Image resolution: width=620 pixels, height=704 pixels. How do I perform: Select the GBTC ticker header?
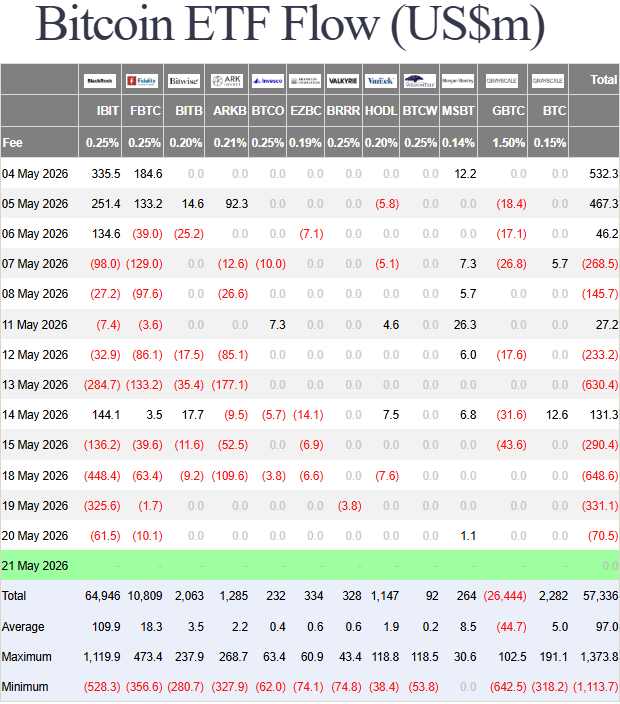(508, 110)
